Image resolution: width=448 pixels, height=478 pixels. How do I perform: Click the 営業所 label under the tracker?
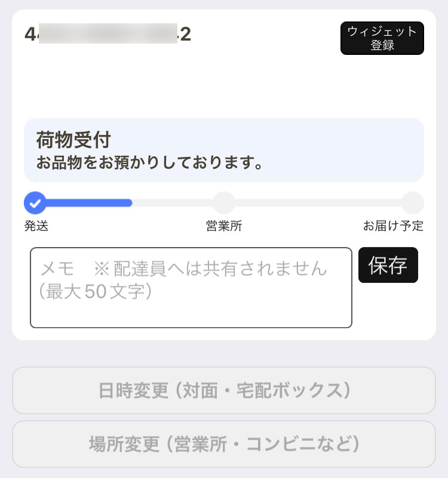tap(224, 226)
